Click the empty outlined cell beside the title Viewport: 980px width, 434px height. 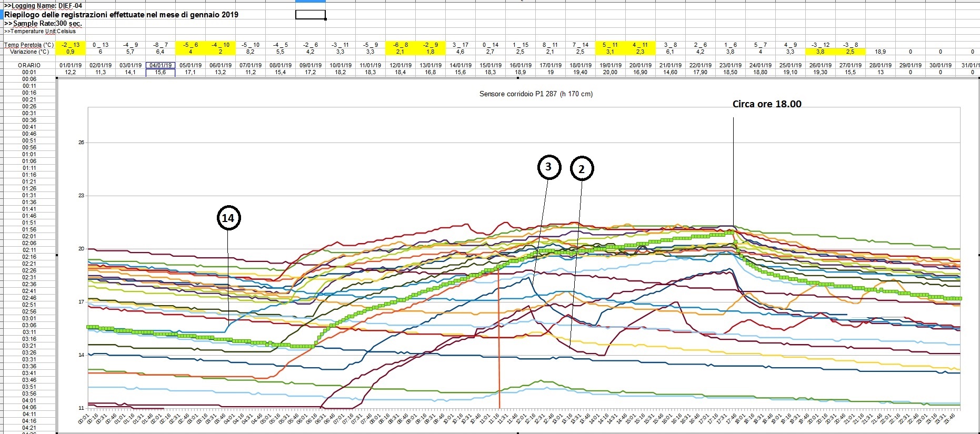311,15
